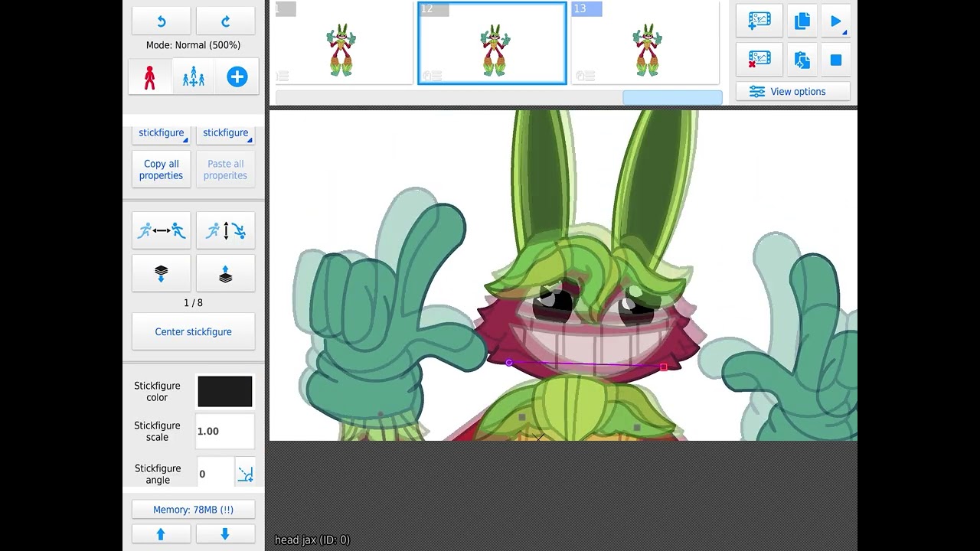
Task: Click the 1 / 8 layer counter
Action: [x=193, y=303]
